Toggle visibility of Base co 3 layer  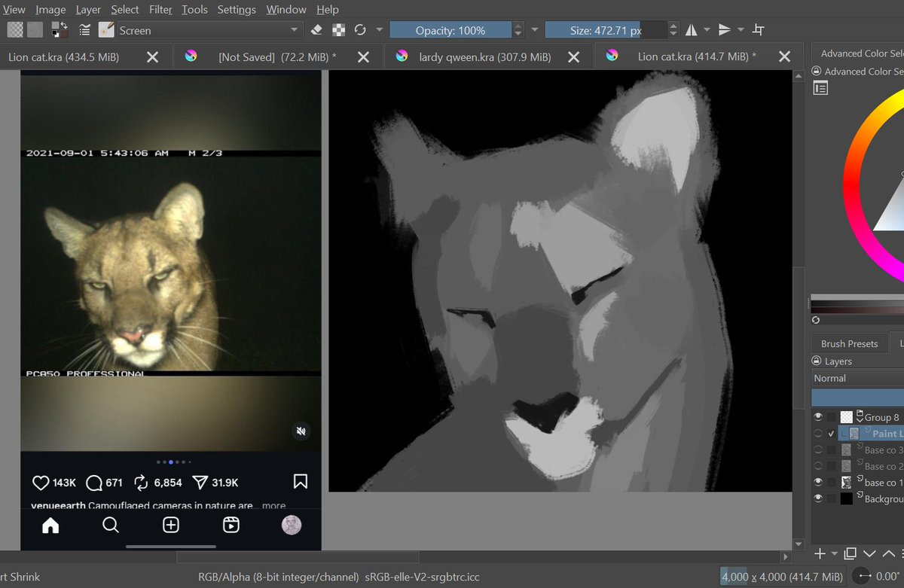pos(818,449)
